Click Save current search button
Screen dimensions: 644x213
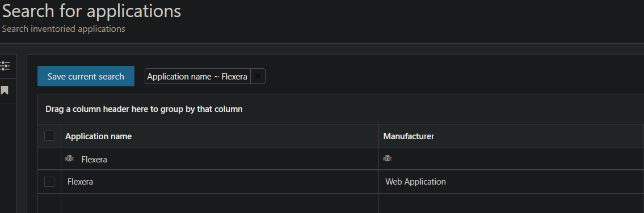86,76
